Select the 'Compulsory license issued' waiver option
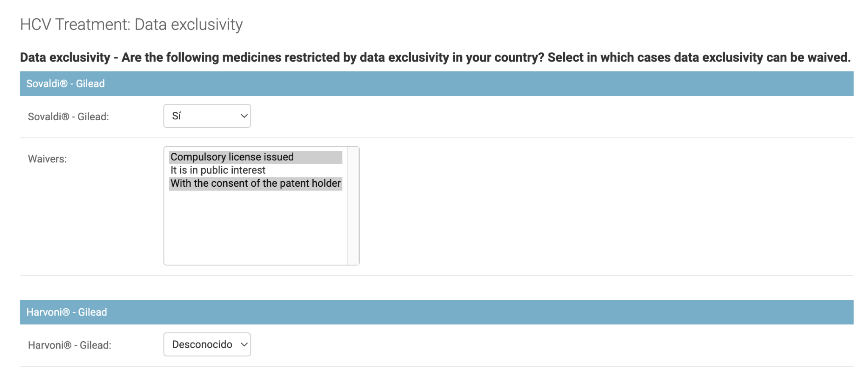Image resolution: width=868 pixels, height=387 pixels. tap(256, 157)
